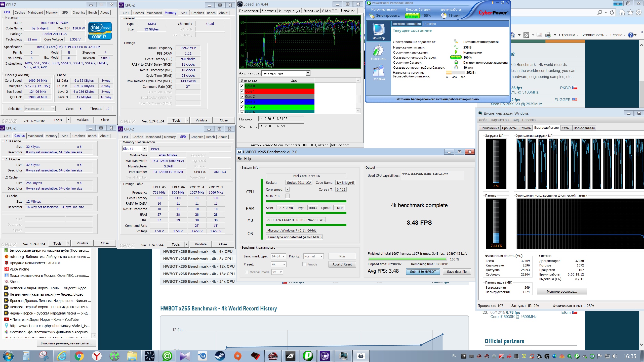Viewport: 644px width, 362px height.
Task: Open Windows Explorer folder from taskbar
Action: 132,356
